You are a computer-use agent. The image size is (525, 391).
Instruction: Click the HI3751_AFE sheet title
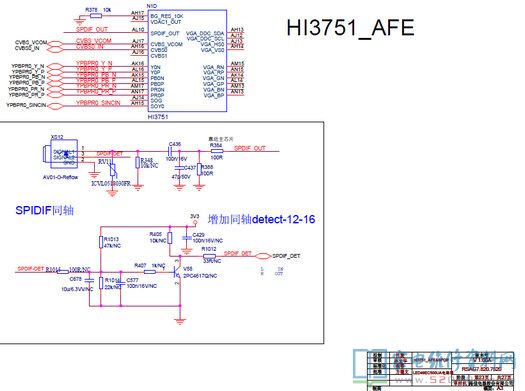click(350, 28)
